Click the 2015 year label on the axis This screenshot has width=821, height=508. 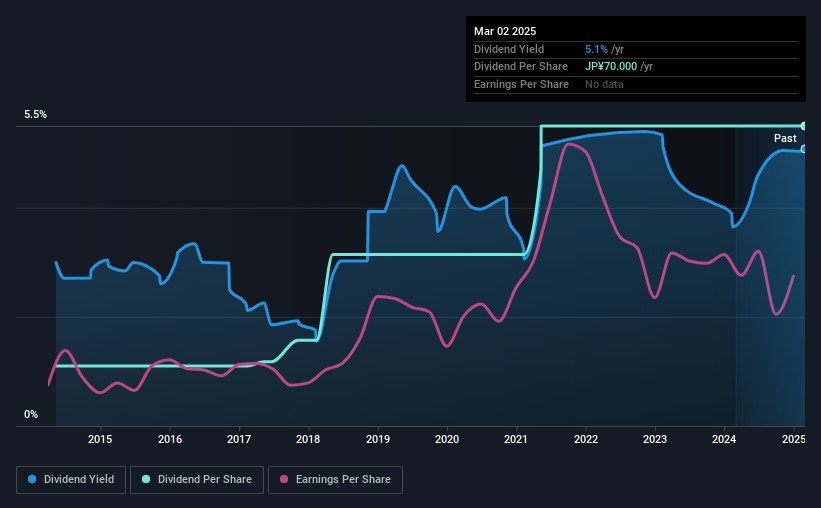click(x=100, y=439)
